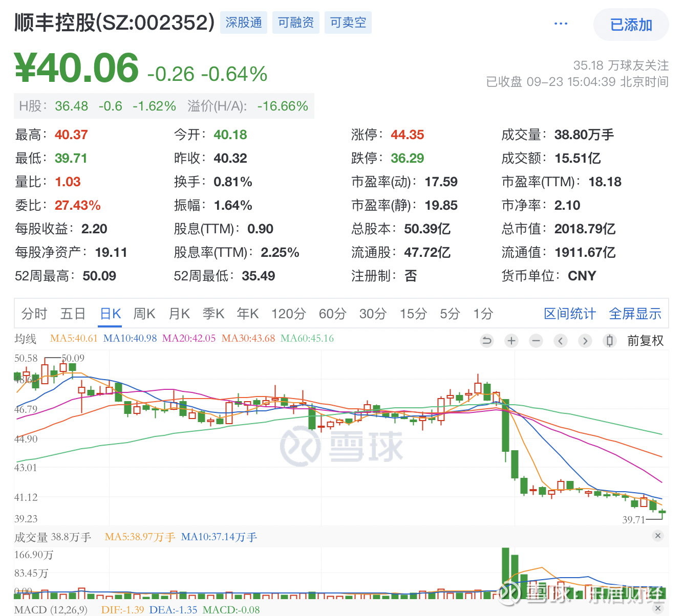The height and width of the screenshot is (616, 685).
Task: Click the 市盈率(TTM) value 18.18
Action: [x=605, y=182]
